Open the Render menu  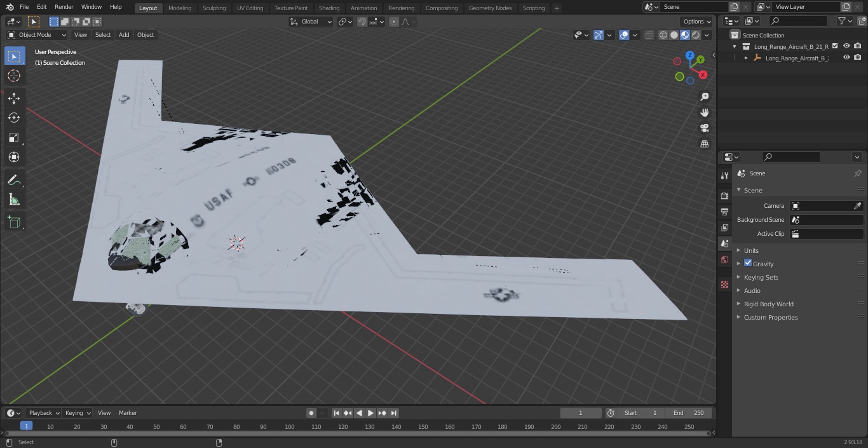64,7
